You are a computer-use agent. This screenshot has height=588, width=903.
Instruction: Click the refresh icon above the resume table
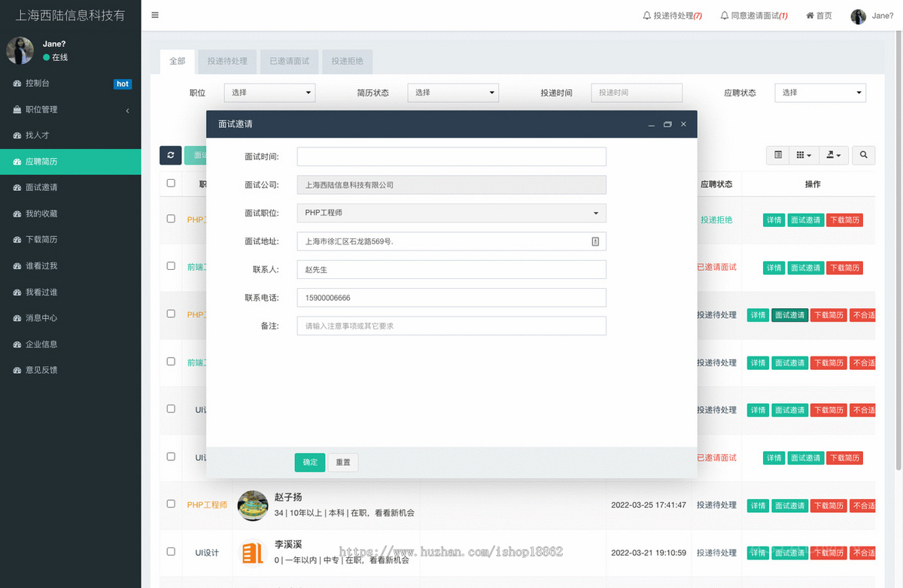[170, 155]
